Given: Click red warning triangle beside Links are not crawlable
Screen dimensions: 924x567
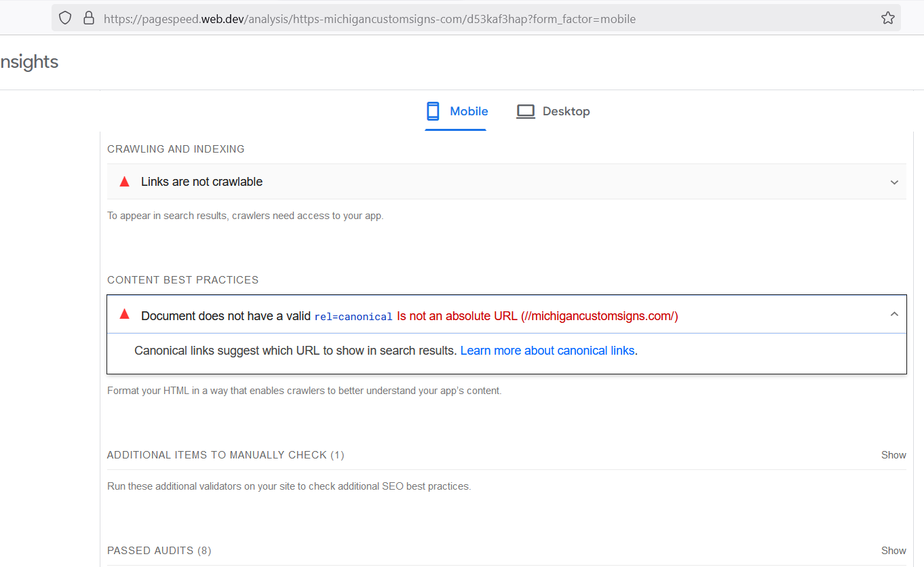Looking at the screenshot, I should point(124,182).
